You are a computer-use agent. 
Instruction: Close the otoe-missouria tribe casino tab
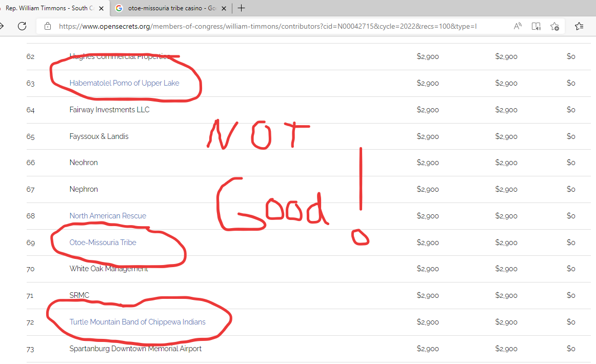(224, 8)
